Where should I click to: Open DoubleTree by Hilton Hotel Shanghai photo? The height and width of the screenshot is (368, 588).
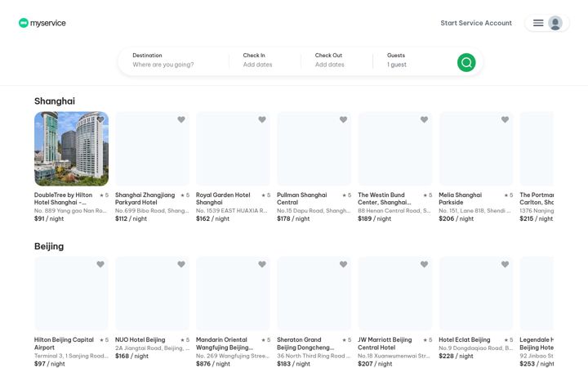pyautogui.click(x=71, y=149)
